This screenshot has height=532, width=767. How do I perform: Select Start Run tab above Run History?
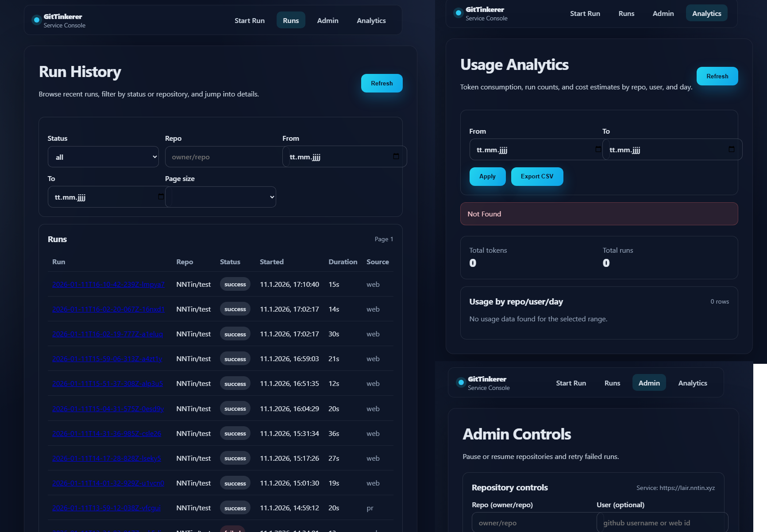(x=249, y=21)
